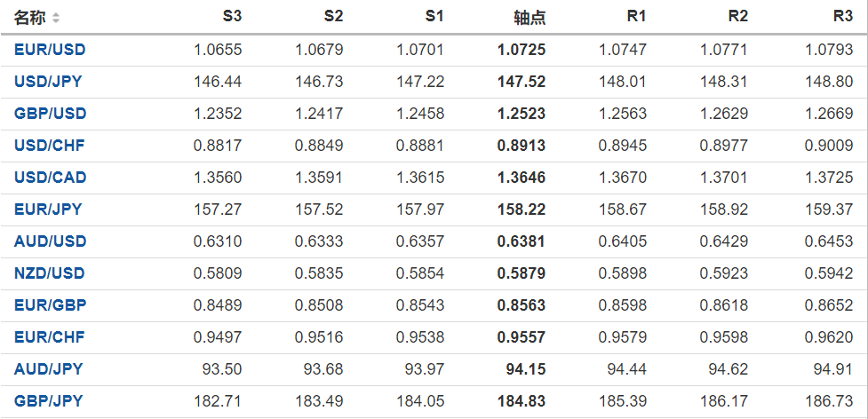Viewport: 868px width, 419px height.
Task: Open the EUR/GBP pair link
Action: point(50,305)
